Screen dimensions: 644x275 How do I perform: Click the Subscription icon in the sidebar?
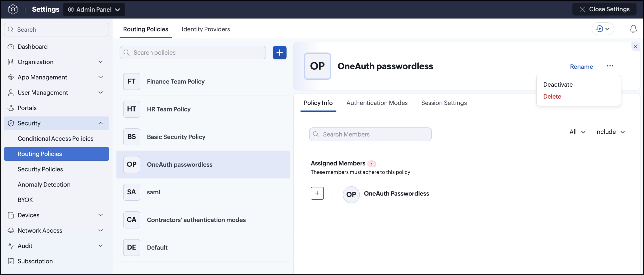(x=11, y=261)
